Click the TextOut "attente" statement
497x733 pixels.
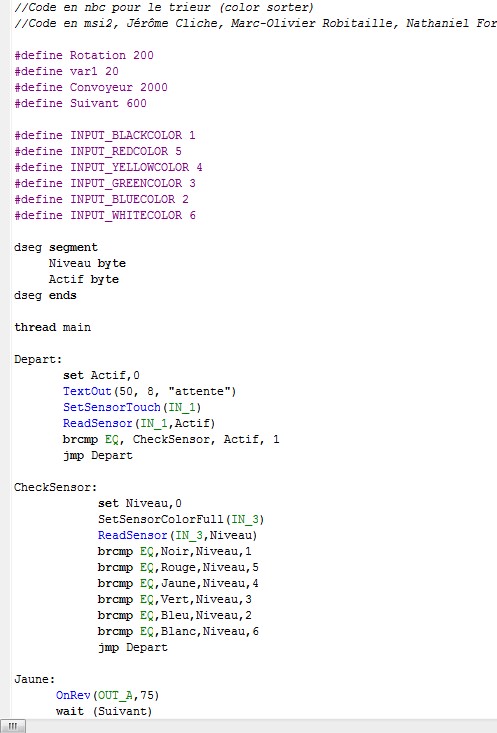150,391
